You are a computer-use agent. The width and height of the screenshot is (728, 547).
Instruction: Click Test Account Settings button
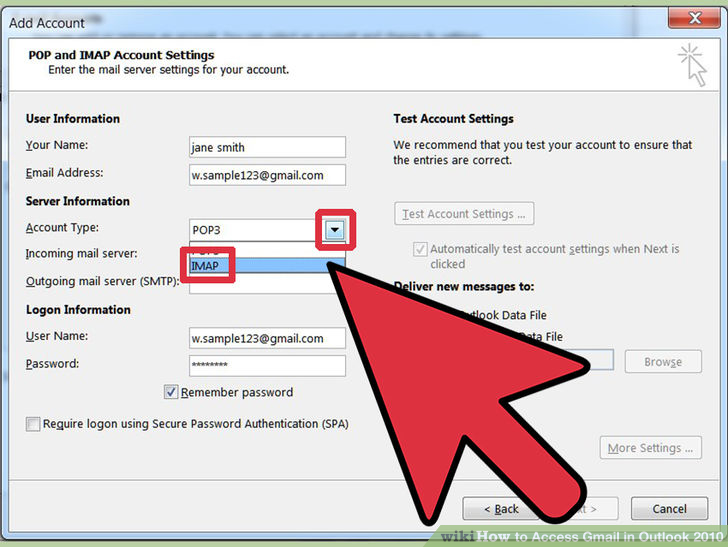point(464,214)
